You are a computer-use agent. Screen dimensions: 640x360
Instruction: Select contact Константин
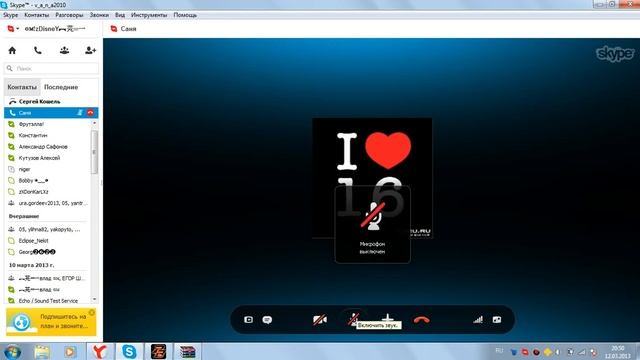click(x=48, y=135)
